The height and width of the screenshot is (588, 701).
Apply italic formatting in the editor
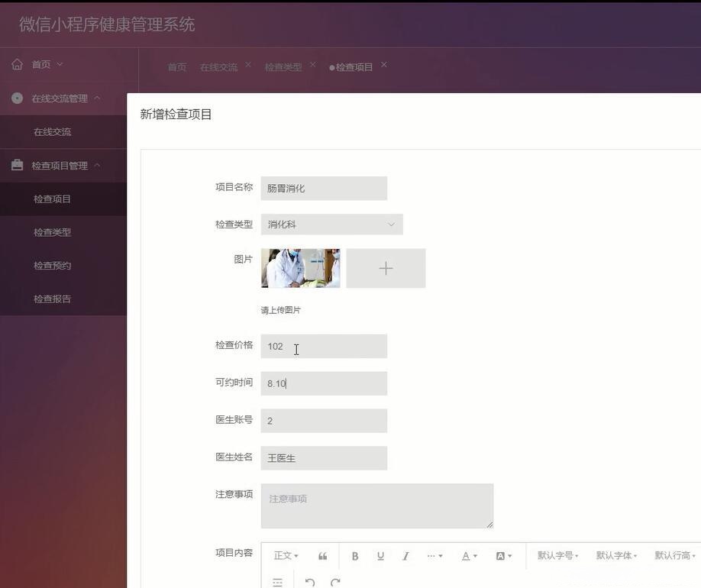tap(405, 555)
